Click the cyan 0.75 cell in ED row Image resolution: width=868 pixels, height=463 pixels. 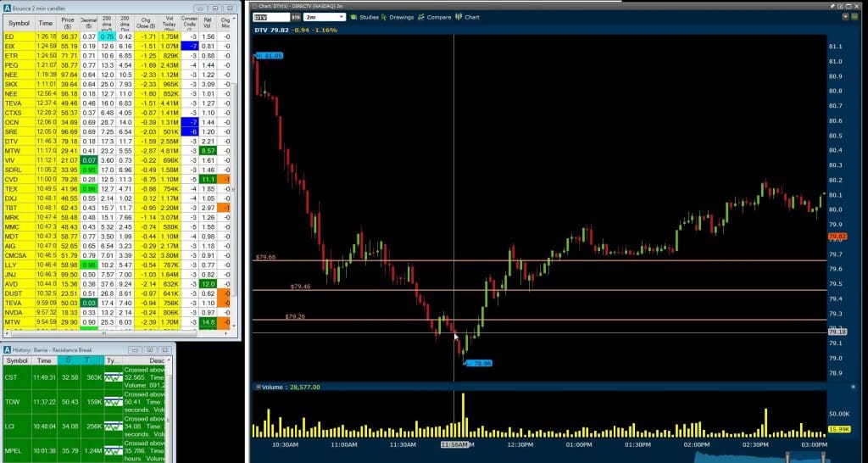point(106,36)
